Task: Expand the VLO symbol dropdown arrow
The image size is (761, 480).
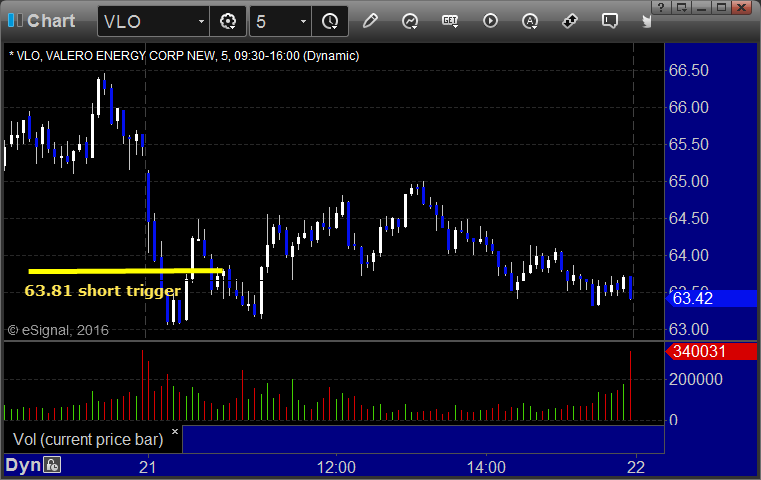Action: (201, 21)
